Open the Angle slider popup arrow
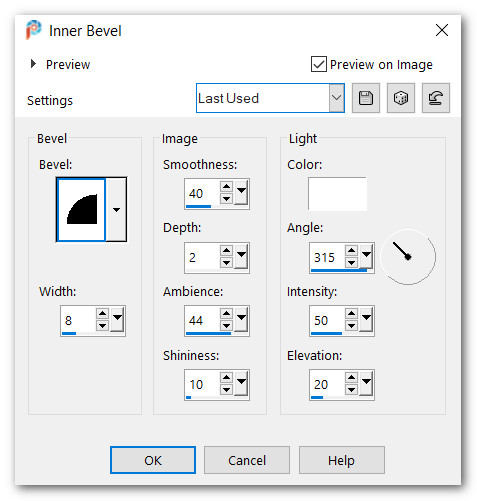 pos(366,256)
